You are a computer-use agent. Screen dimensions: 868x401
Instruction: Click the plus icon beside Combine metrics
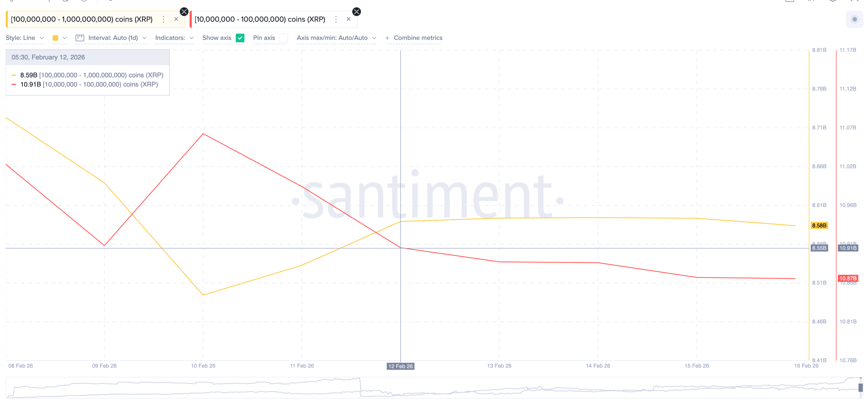387,38
